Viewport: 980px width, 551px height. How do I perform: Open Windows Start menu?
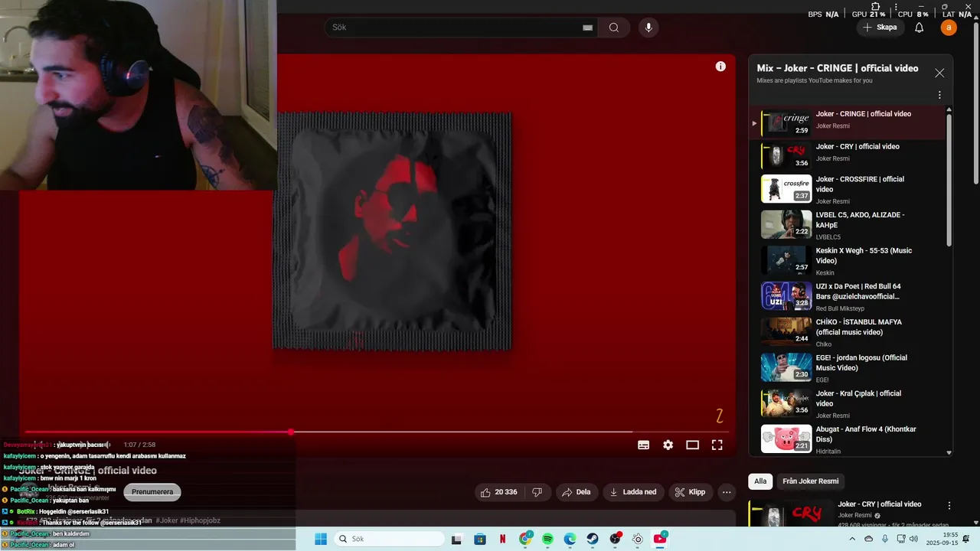click(x=321, y=539)
